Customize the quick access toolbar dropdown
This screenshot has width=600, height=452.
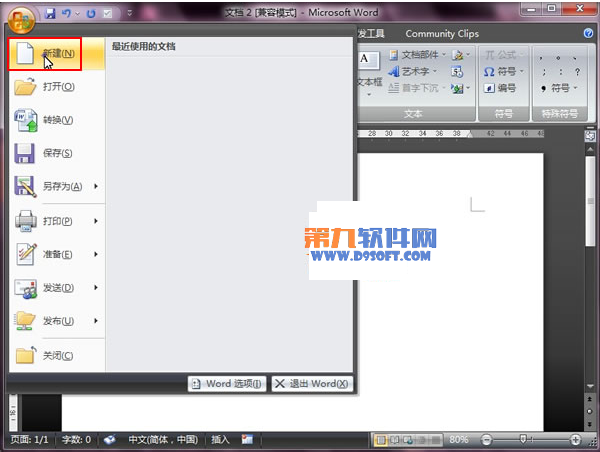click(x=130, y=13)
